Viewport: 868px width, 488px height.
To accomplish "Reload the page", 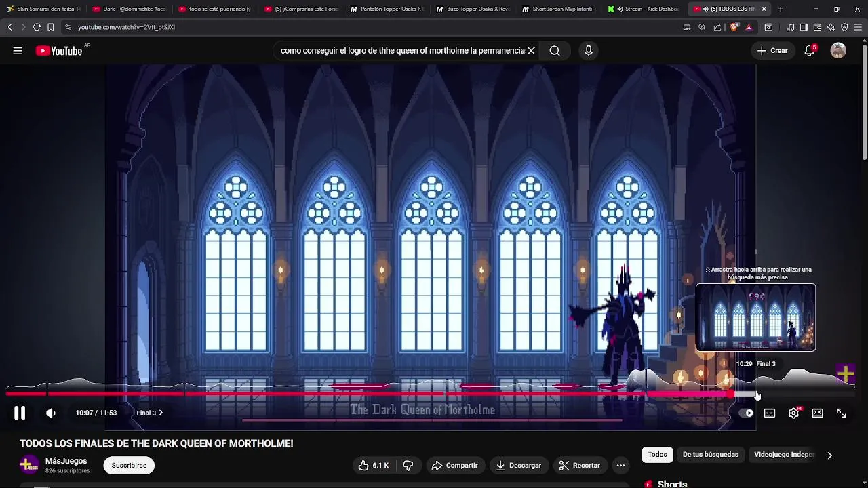I will coord(37,27).
